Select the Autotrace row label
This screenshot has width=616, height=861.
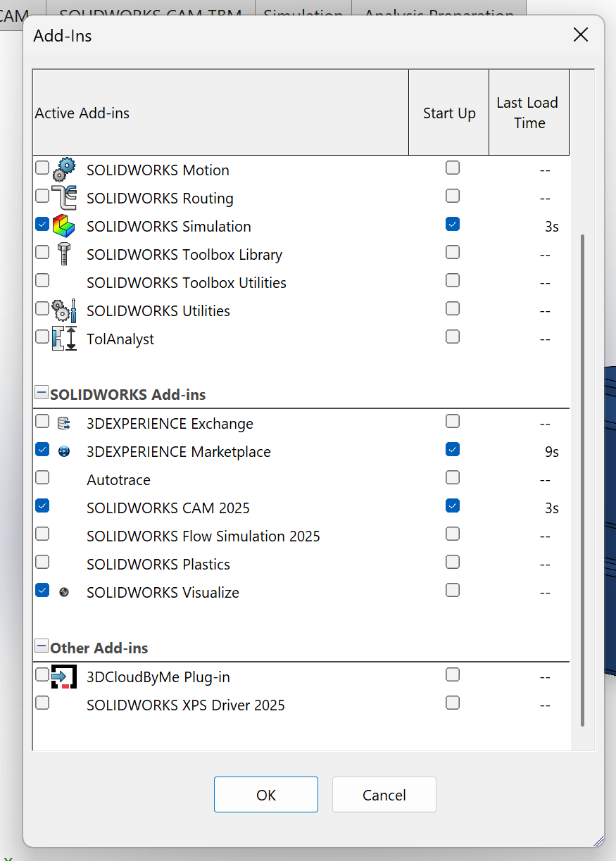coord(118,480)
